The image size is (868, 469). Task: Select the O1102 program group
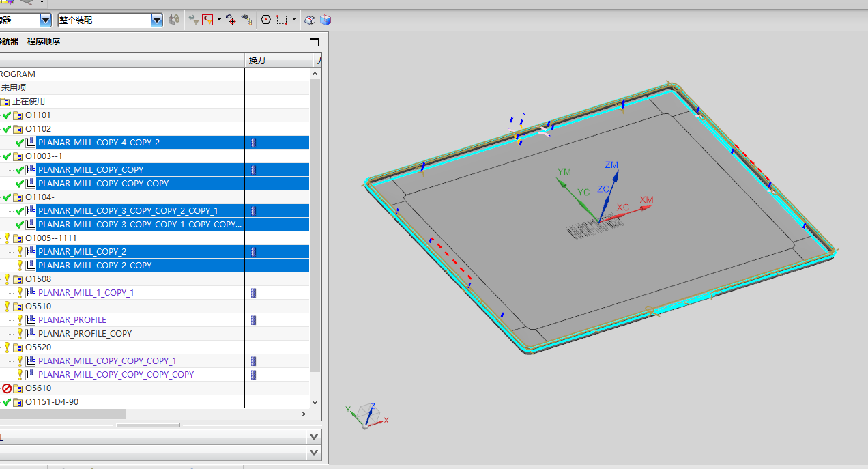tap(38, 129)
